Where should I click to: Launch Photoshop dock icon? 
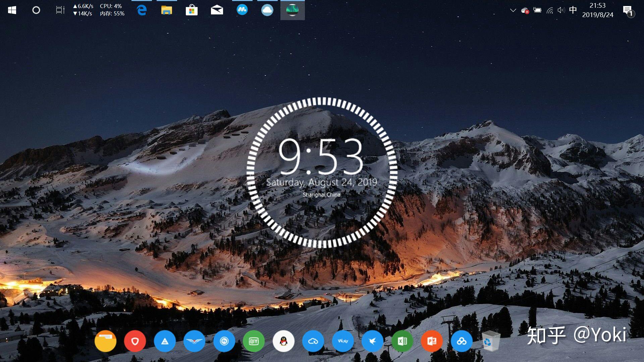click(224, 341)
